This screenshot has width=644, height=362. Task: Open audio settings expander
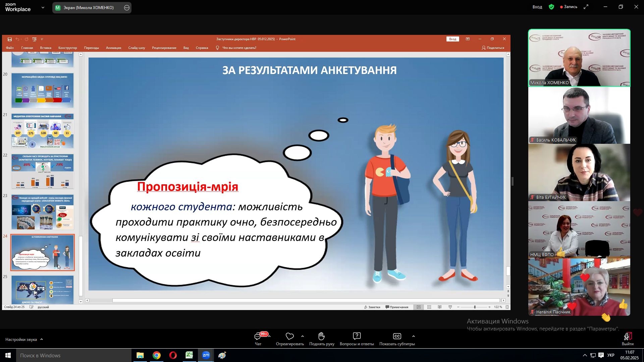pyautogui.click(x=42, y=340)
